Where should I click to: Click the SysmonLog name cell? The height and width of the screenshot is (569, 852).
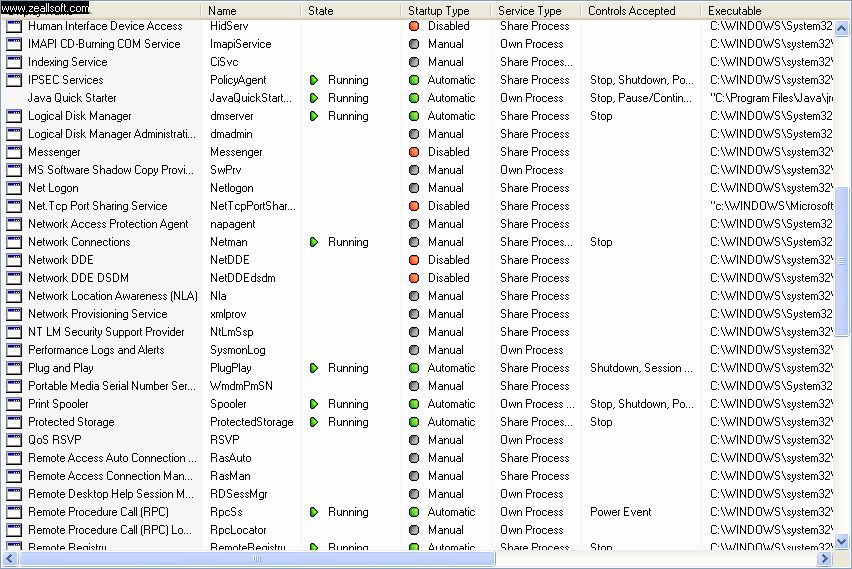(x=237, y=350)
